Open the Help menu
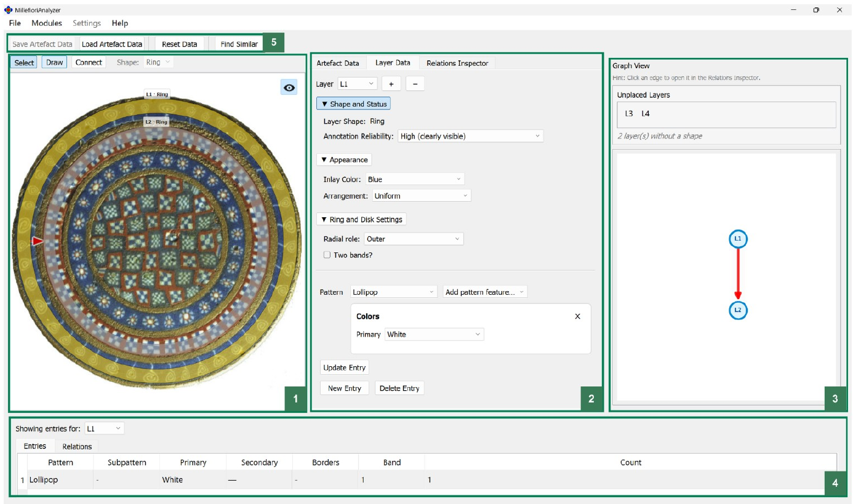Screen dimensions: 853x504 [x=120, y=23]
